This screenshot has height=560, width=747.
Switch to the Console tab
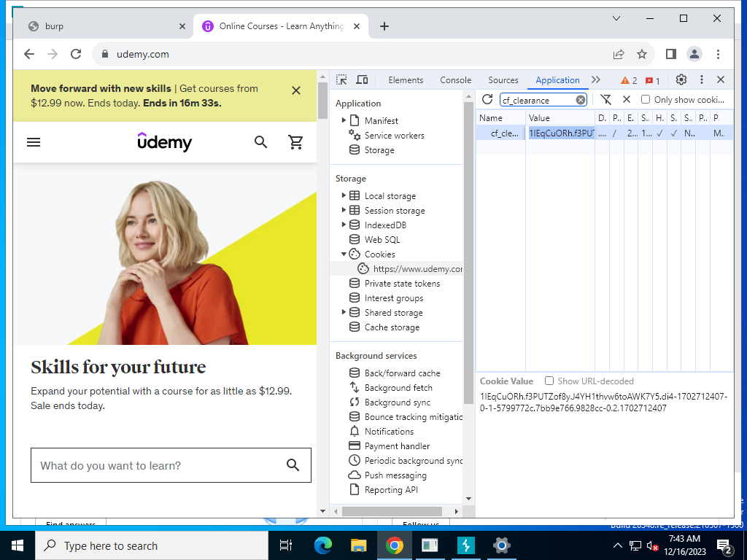tap(455, 80)
